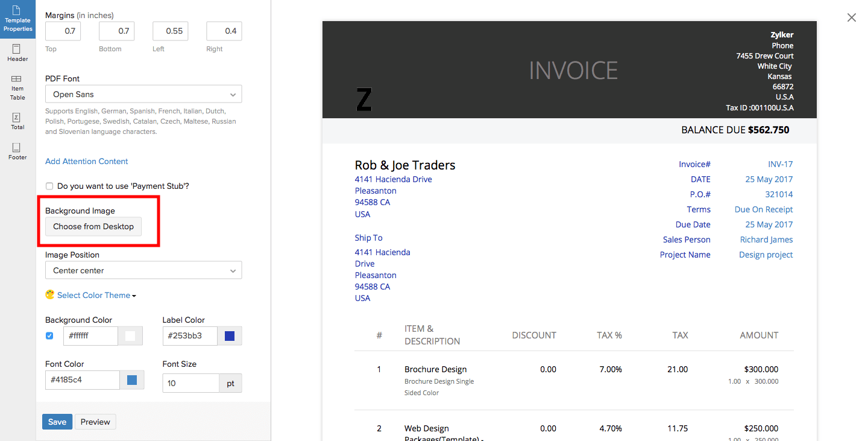
Task: Enable the 'Payment Stub' checkbox
Action: click(x=49, y=186)
